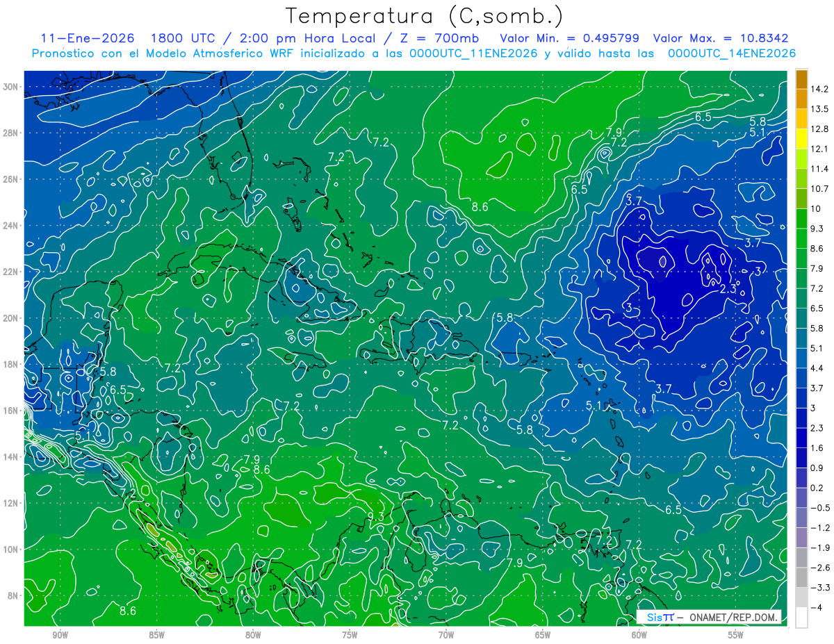Click legend value -4 at the bottom
This screenshot has height=644, width=834.
[818, 607]
